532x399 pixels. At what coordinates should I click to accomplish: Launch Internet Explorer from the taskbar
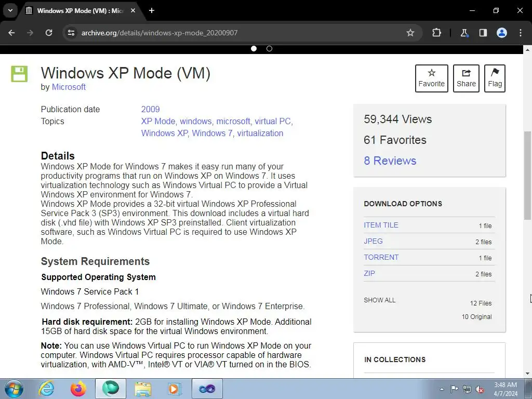46,389
